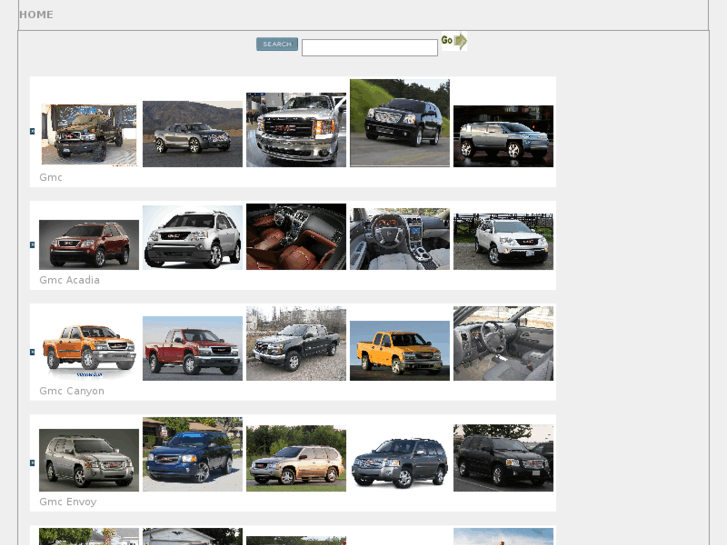This screenshot has height=545, width=727.
Task: Click the bullet icon beside Gmc Acadia row
Action: click(x=32, y=244)
